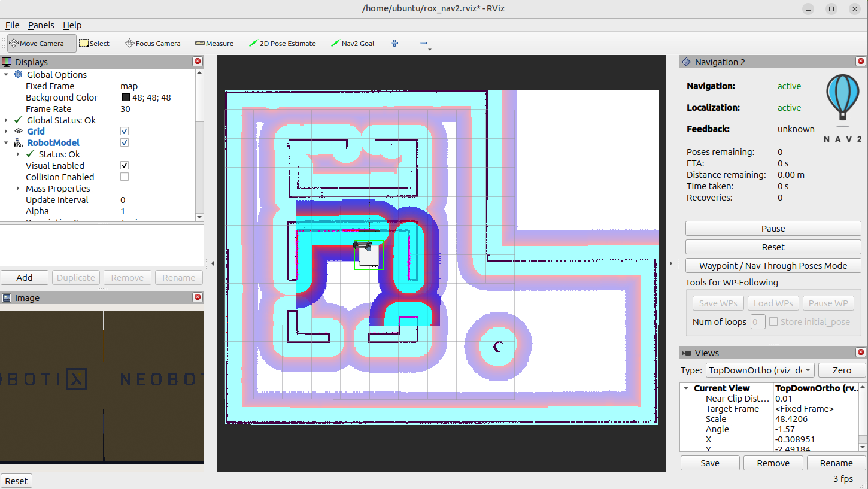Click the Reset navigation button

point(773,247)
